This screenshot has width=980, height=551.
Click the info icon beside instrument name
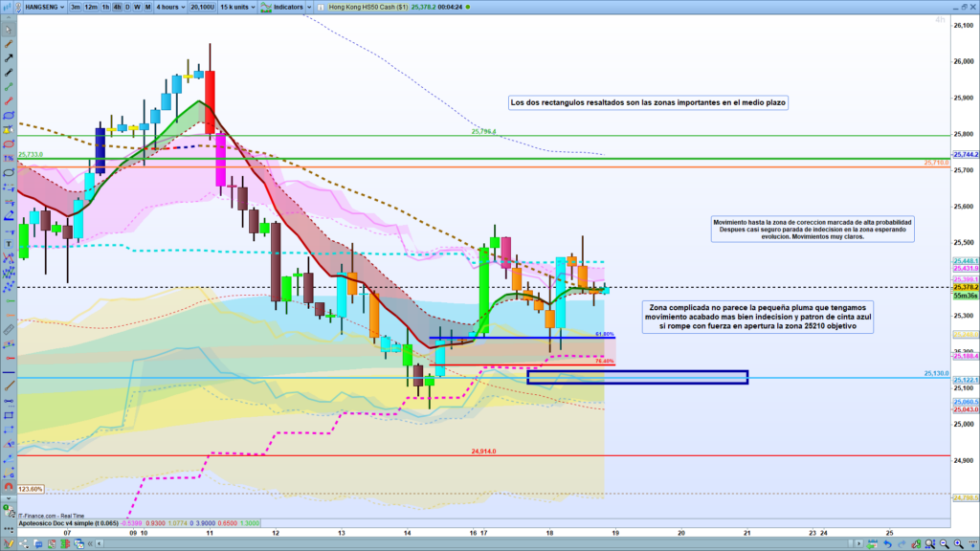pyautogui.click(x=321, y=7)
